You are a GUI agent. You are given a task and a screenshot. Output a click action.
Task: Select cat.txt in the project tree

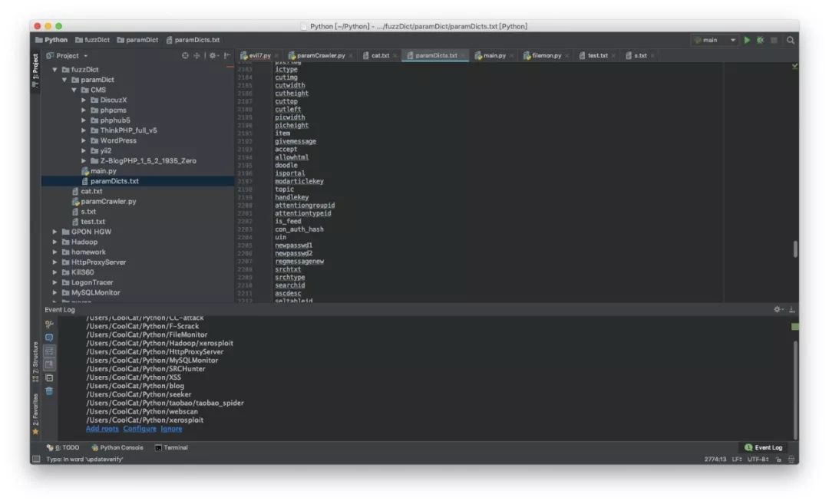(x=91, y=191)
